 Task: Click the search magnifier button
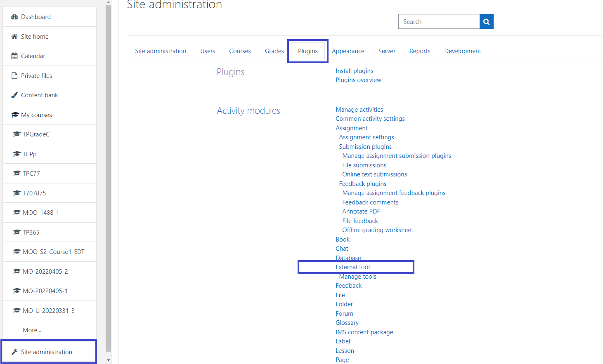point(486,21)
